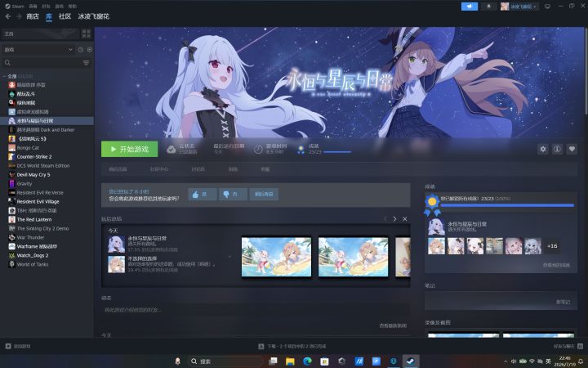
Task: Open first beach screenshot thumbnail
Action: pyautogui.click(x=276, y=257)
